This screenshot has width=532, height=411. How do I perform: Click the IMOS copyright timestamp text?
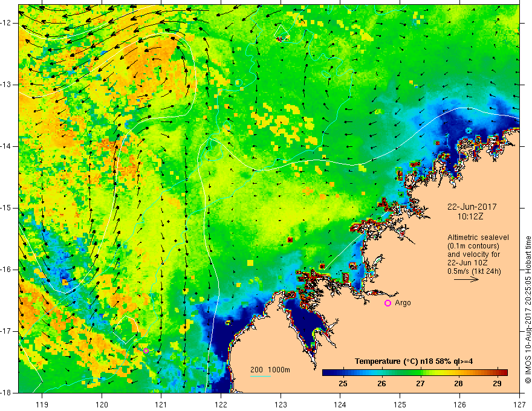(x=528, y=309)
